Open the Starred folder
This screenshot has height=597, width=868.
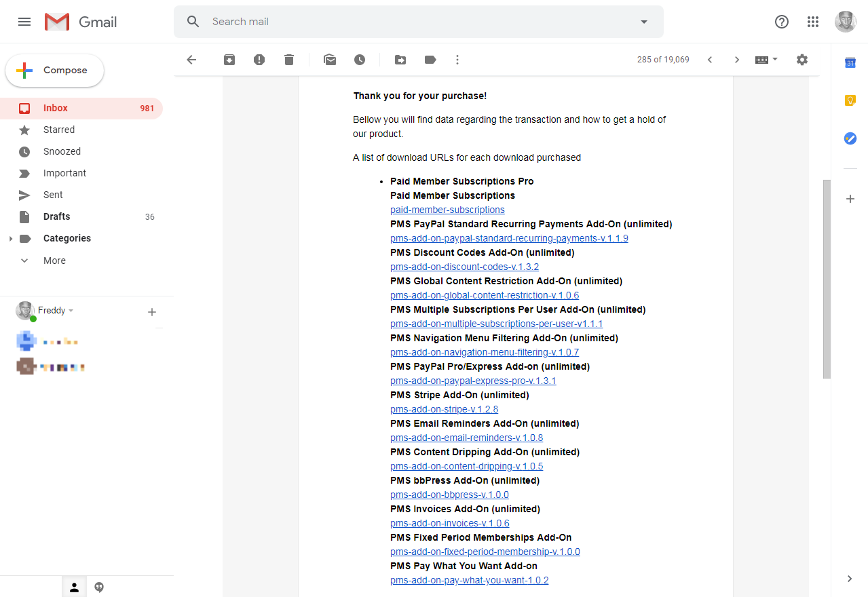point(81,130)
